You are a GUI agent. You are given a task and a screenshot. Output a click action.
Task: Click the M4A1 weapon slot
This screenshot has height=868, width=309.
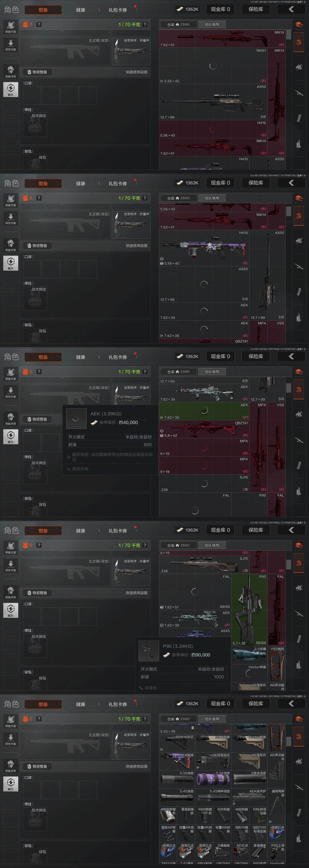(x=213, y=66)
